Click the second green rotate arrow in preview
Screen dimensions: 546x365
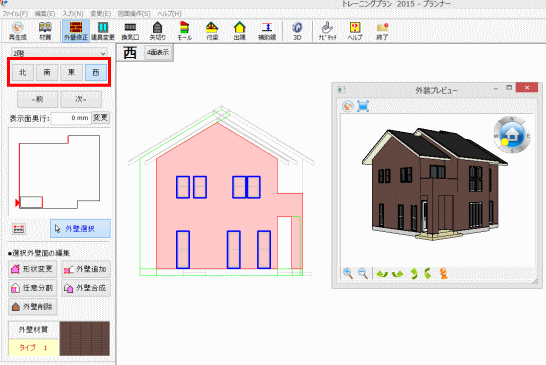pos(397,274)
